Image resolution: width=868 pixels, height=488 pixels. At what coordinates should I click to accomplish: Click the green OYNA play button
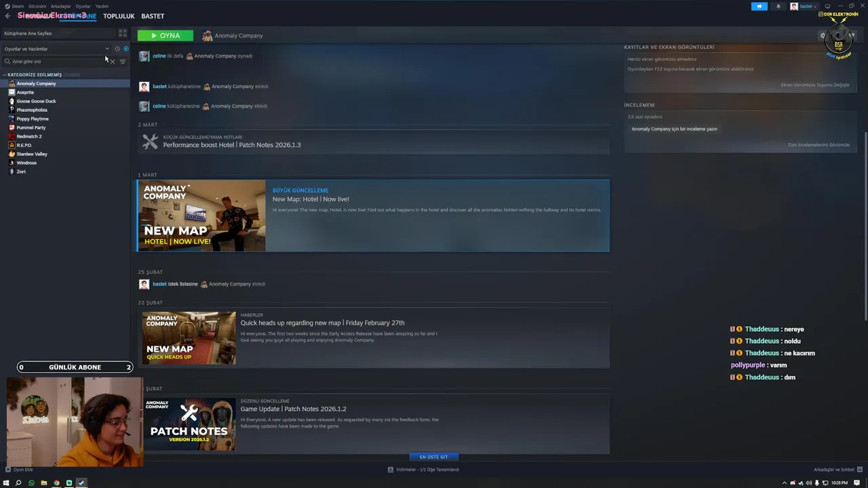(x=165, y=35)
